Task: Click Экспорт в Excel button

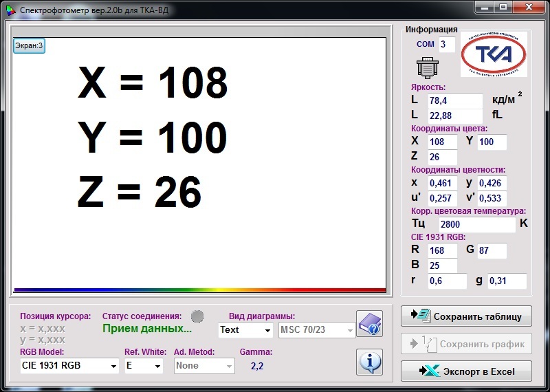Action: point(466,371)
